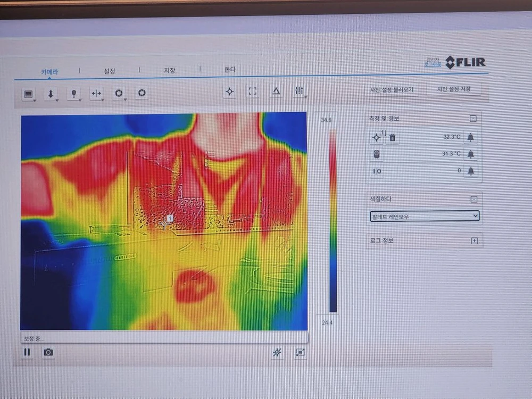This screenshot has height=399, width=532.
Task: Open the shutter icon with dropdown arrow
Action: point(119,93)
